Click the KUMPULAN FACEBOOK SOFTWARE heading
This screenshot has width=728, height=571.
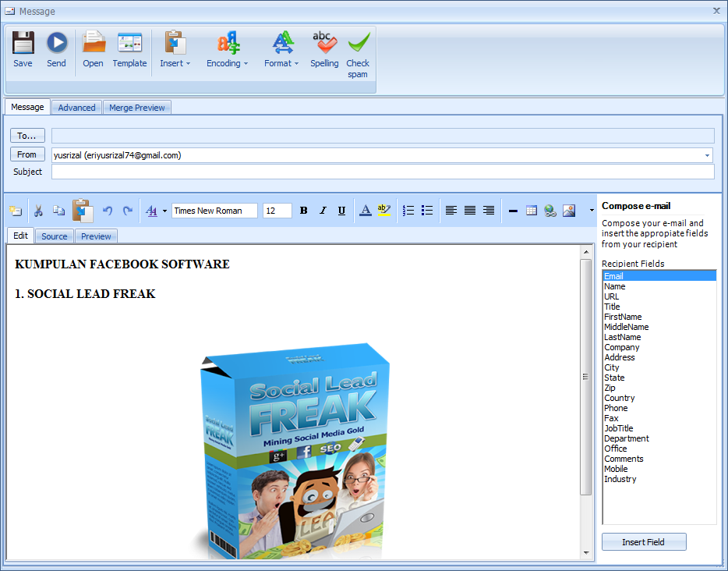pyautogui.click(x=122, y=264)
